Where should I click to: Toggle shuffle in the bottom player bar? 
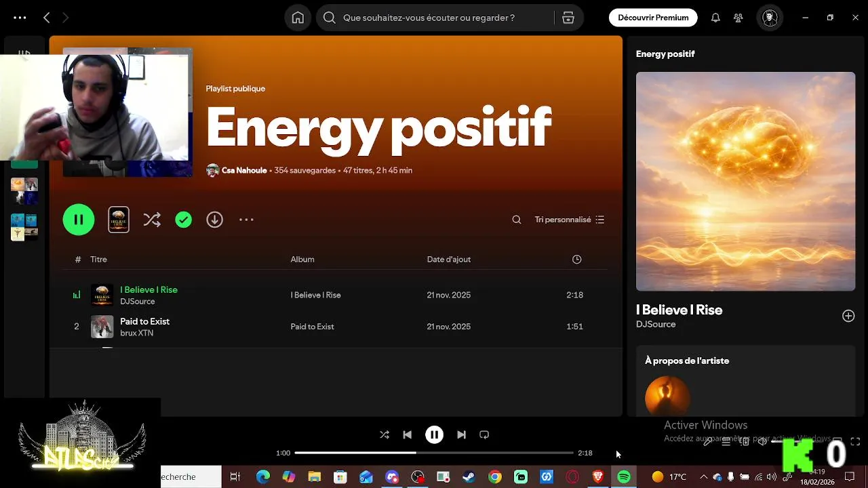384,434
